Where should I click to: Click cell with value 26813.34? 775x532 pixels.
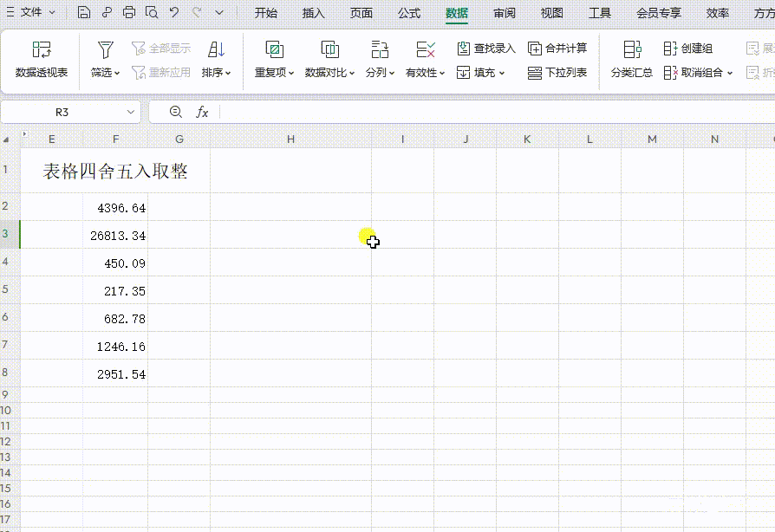click(115, 235)
